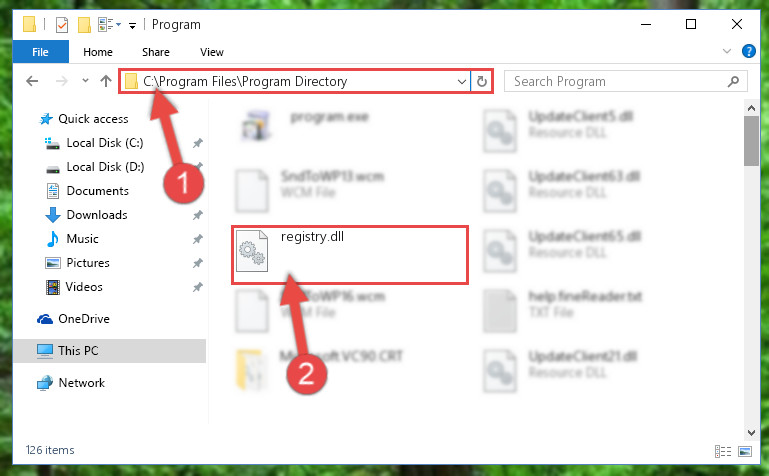The image size is (769, 476).
Task: Go up one folder level
Action: point(106,81)
